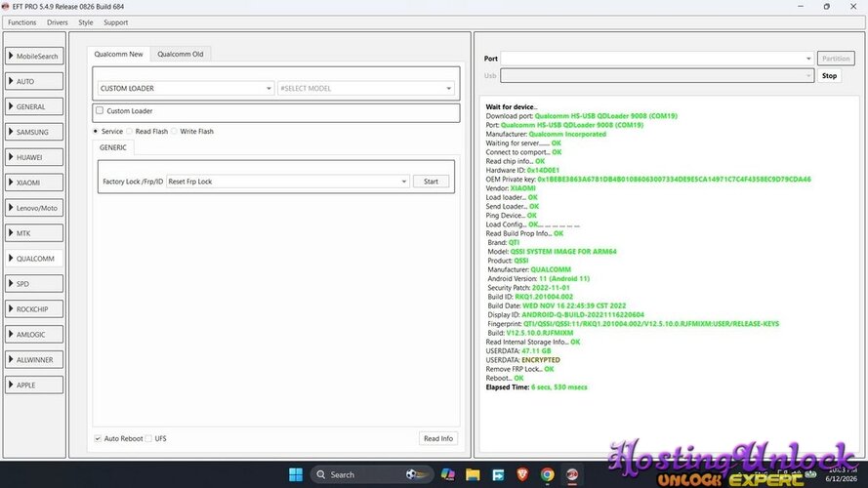
Task: Open the SAMSUNG sidebar section
Action: 34,132
